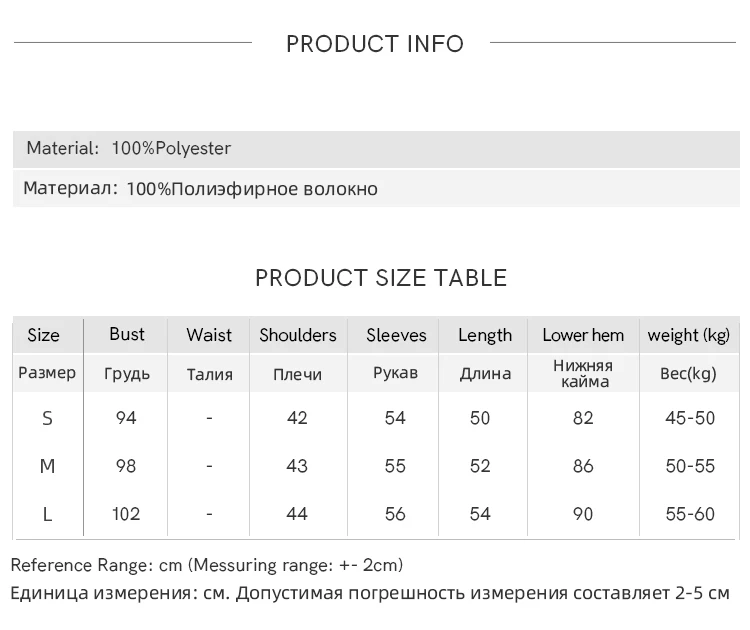Select the 55-60 weight range cell
Screen dimensions: 750x630
pos(690,515)
